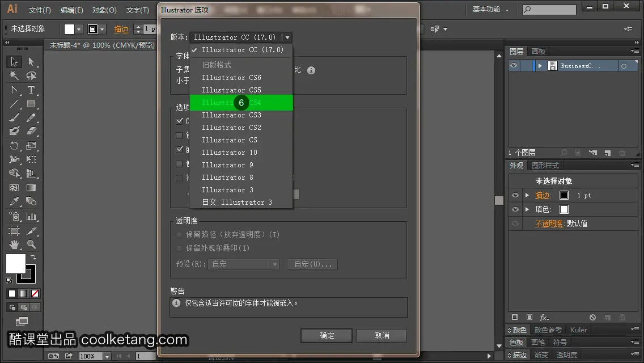Select the Artboard tool

click(x=14, y=231)
